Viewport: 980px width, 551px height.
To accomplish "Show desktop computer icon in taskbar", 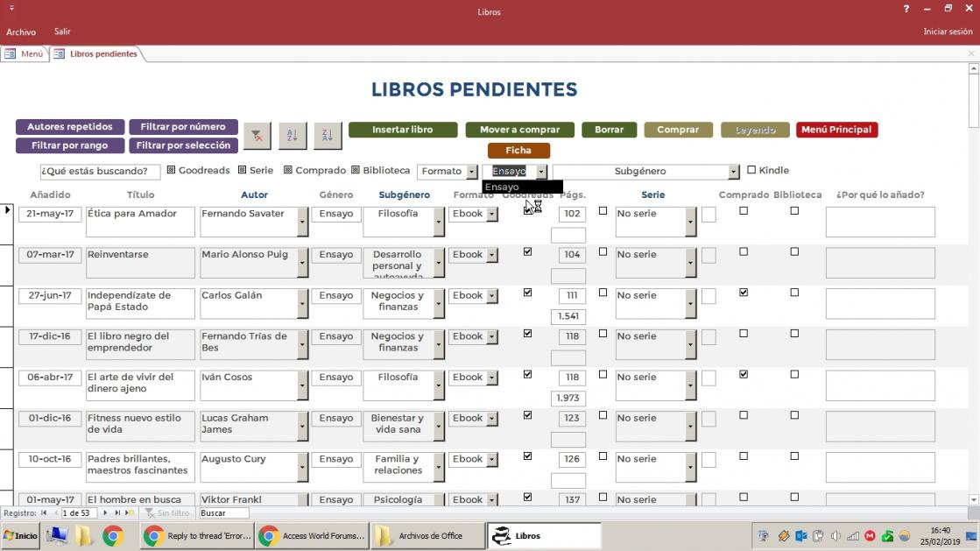I will (x=58, y=536).
